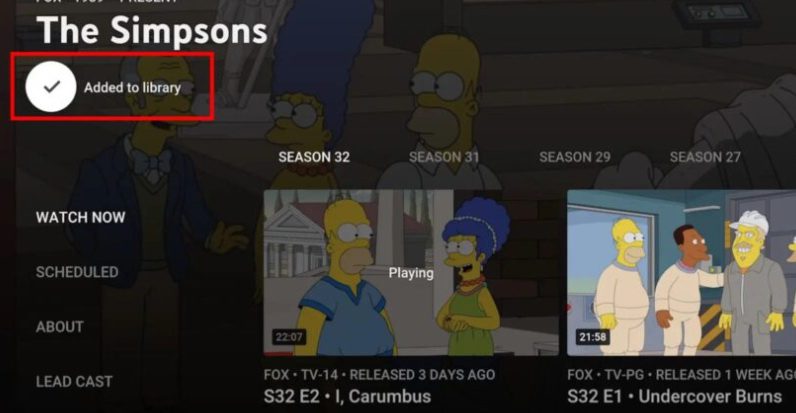This screenshot has width=796, height=413.
Task: Choose the Season 27 tab
Action: point(705,157)
